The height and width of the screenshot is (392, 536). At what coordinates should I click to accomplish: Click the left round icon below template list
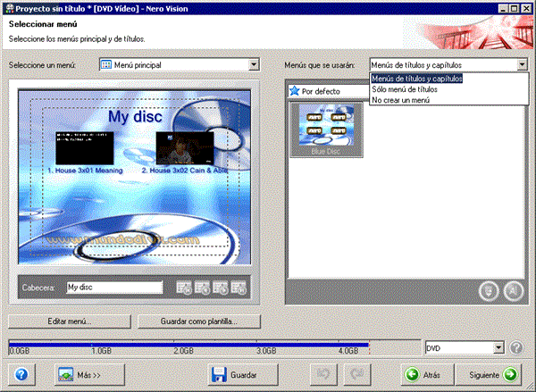pos(489,290)
